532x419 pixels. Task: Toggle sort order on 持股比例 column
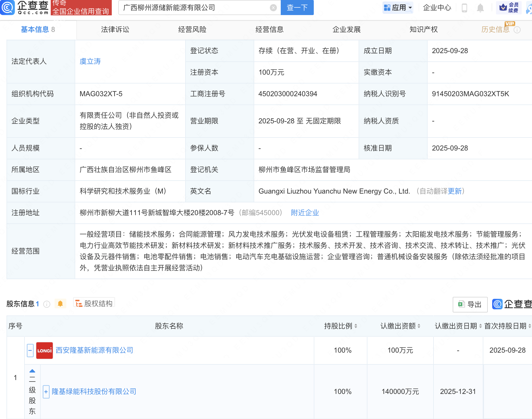pos(356,326)
